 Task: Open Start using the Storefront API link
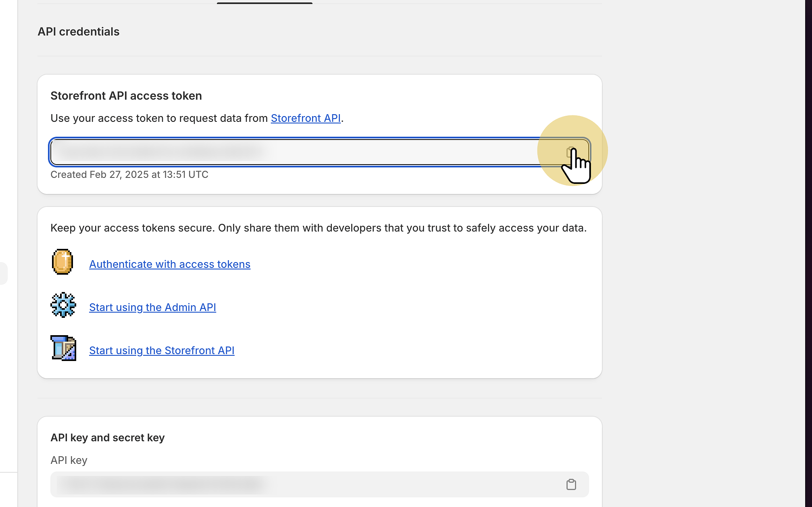162,351
